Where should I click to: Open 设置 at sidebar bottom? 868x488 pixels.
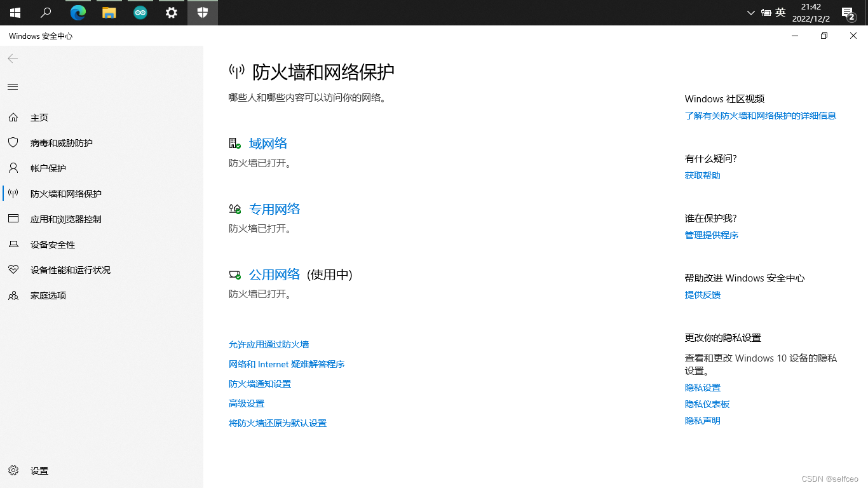39,471
